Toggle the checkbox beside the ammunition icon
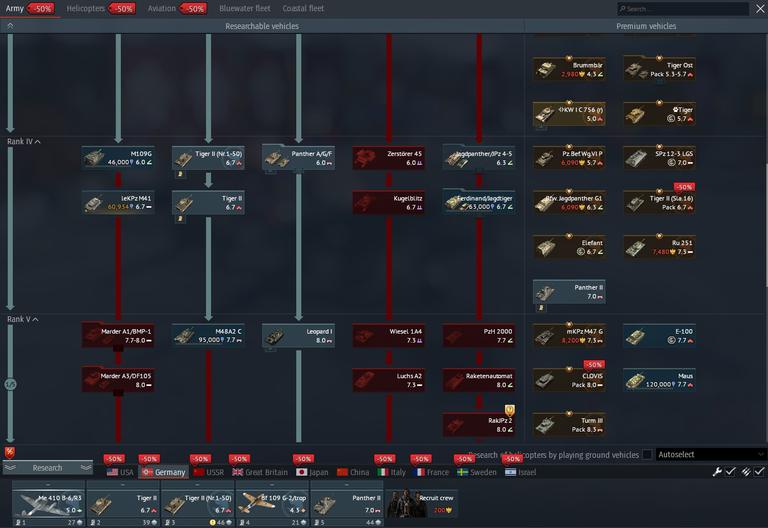 pos(759,472)
